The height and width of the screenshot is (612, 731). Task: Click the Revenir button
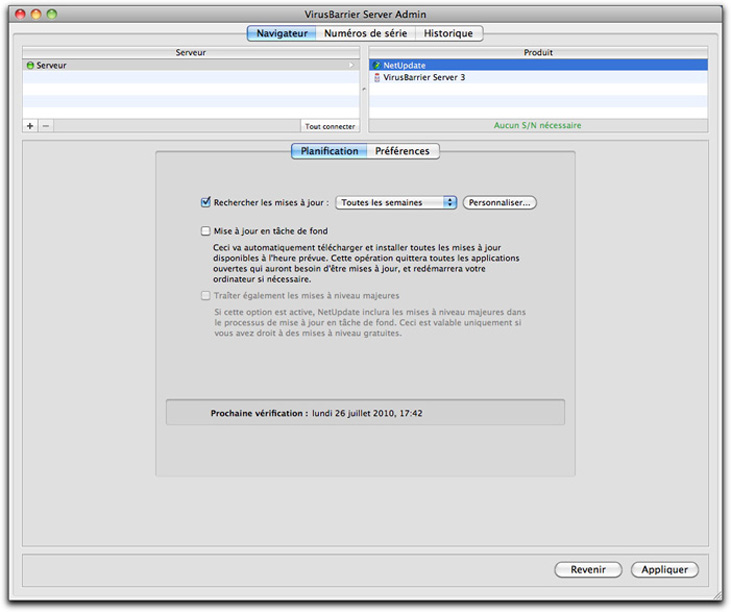point(588,570)
